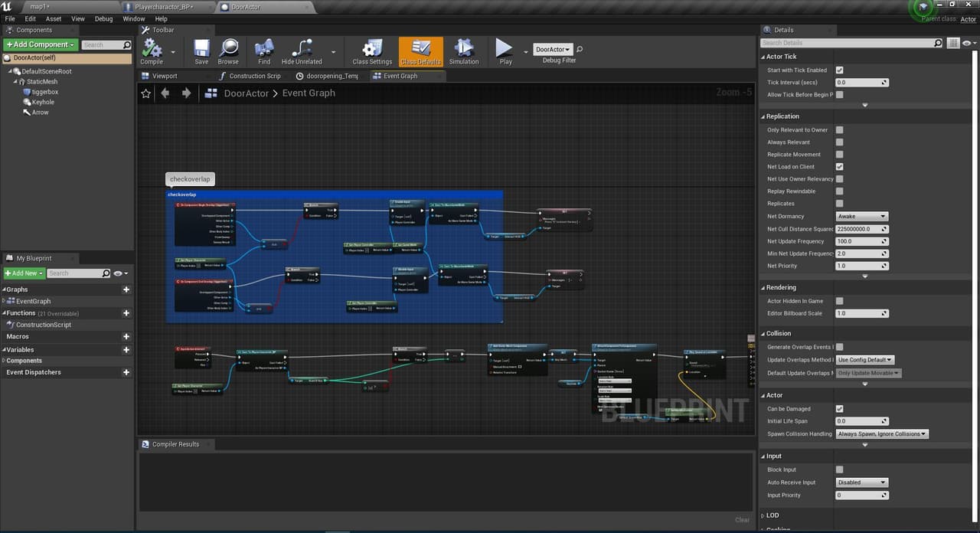Open Browse in the toolbar
980x533 pixels.
(228, 51)
